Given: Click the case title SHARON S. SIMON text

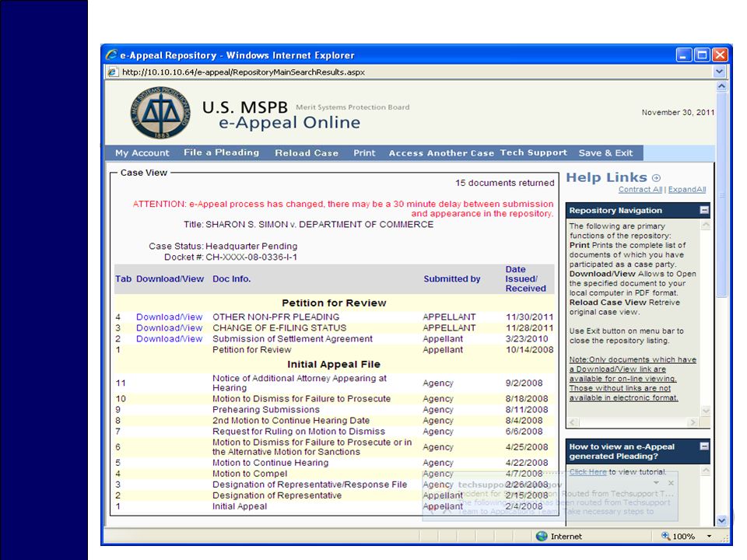Looking at the screenshot, I should (319, 225).
